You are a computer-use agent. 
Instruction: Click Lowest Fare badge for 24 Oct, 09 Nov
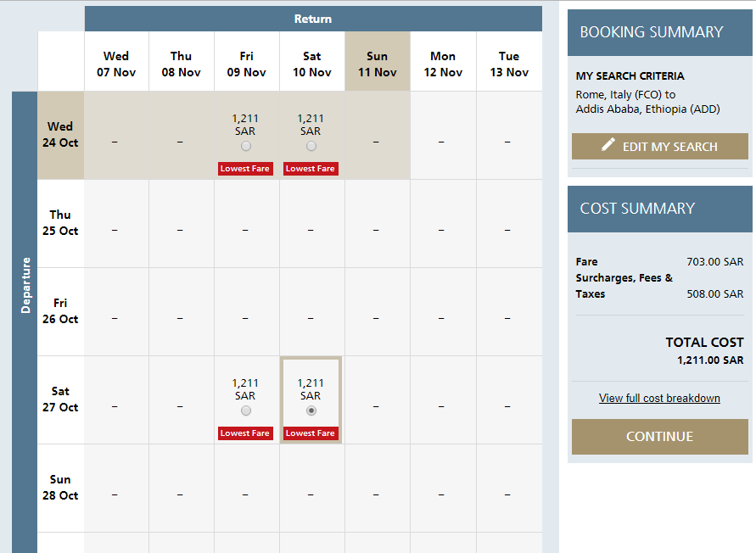pyautogui.click(x=245, y=169)
